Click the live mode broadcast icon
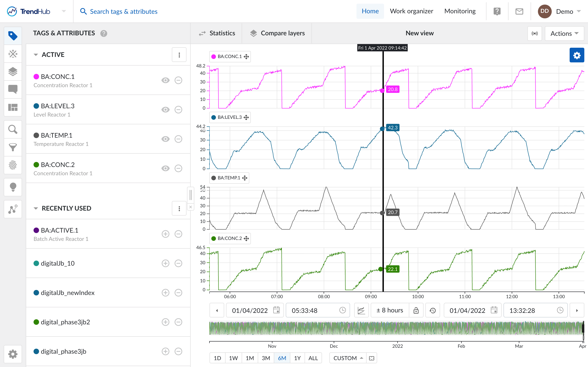Viewport: 588px width, 367px height. point(534,33)
